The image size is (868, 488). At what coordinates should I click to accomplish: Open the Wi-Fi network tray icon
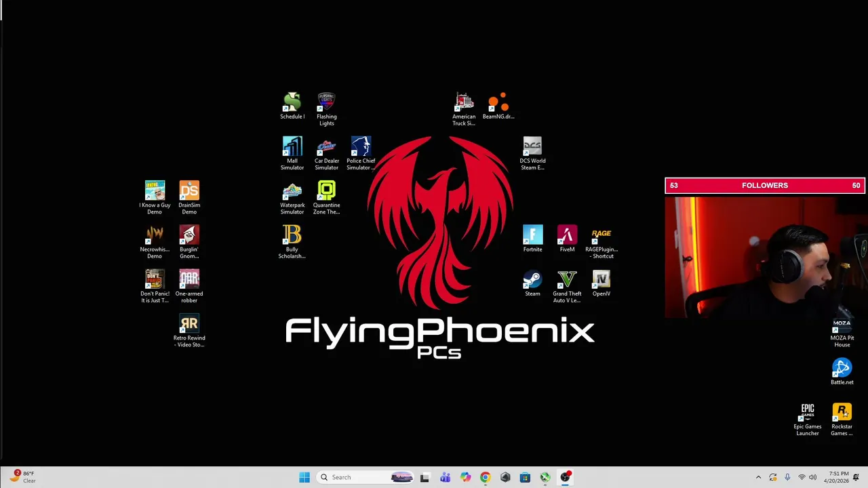(802, 477)
